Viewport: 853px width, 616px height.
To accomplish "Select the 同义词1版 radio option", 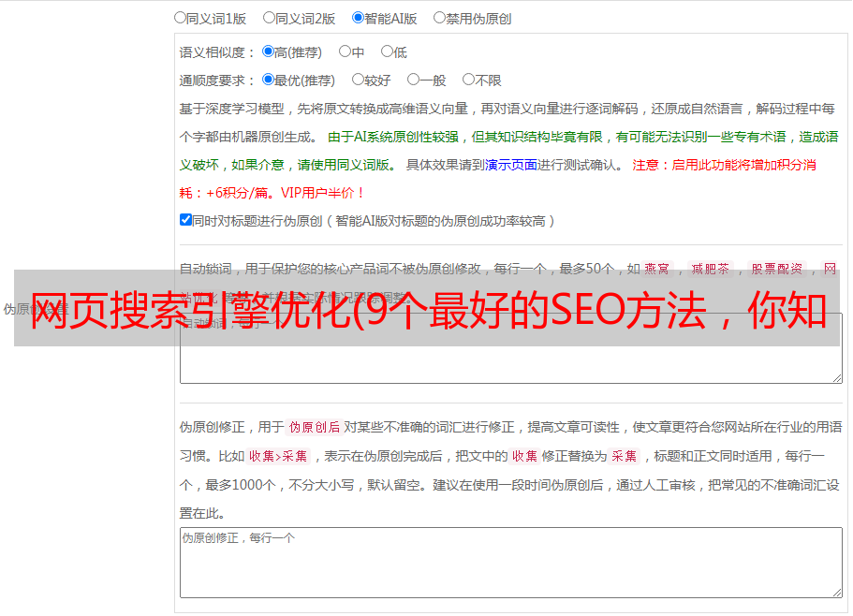I will (x=181, y=18).
